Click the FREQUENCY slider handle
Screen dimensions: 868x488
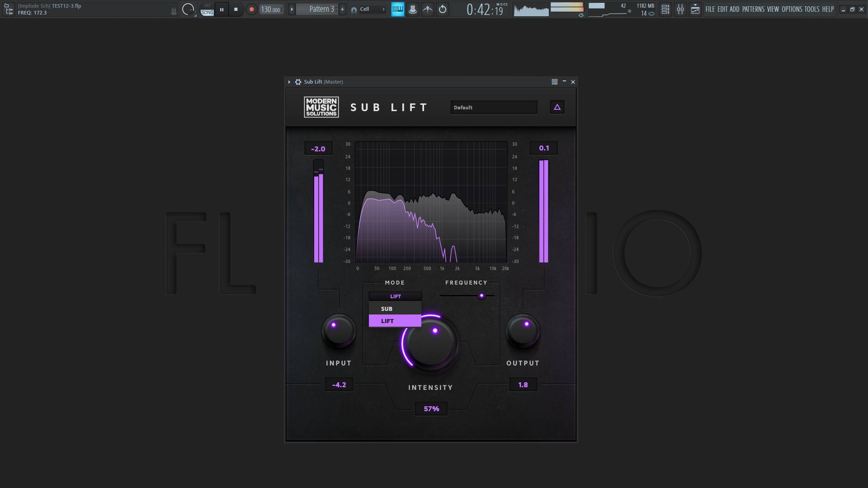(x=481, y=296)
